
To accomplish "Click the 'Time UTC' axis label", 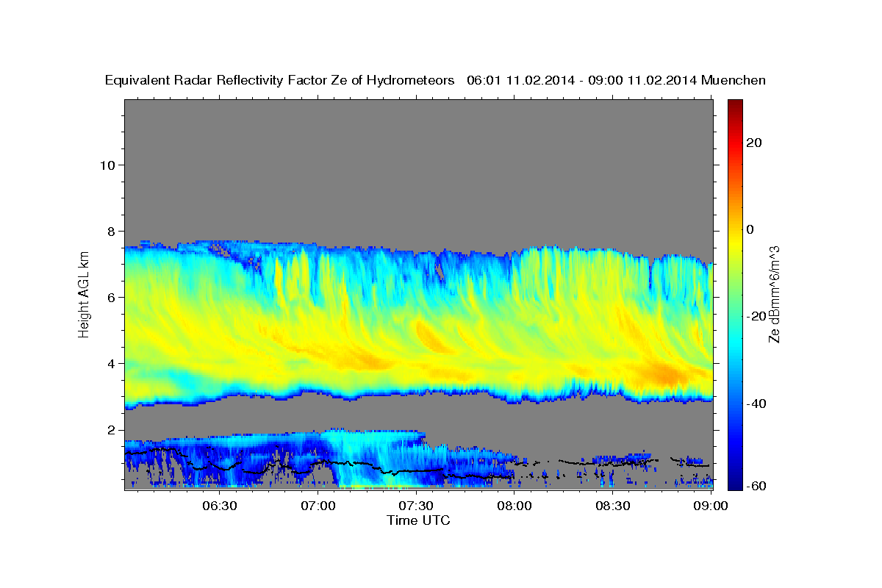I will pos(418,520).
